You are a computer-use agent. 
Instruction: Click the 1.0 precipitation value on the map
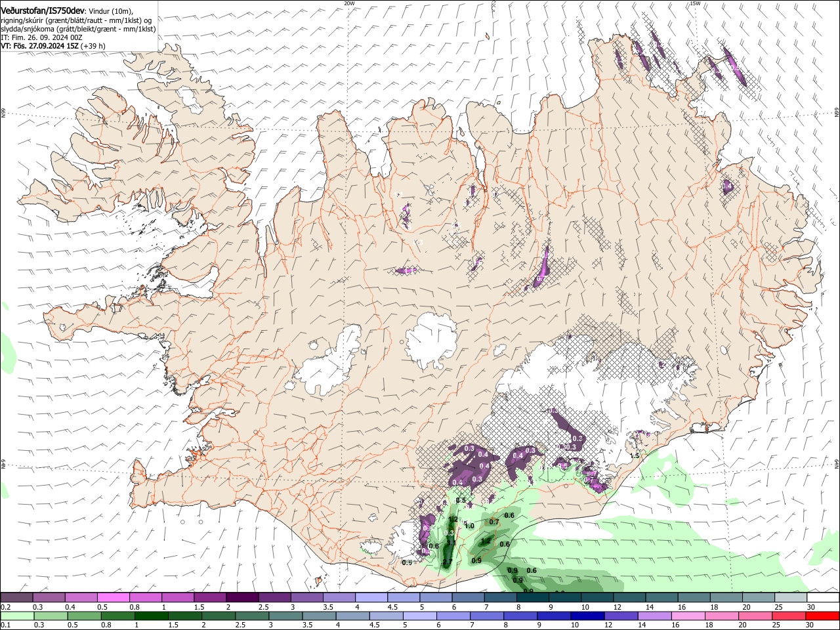(469, 526)
